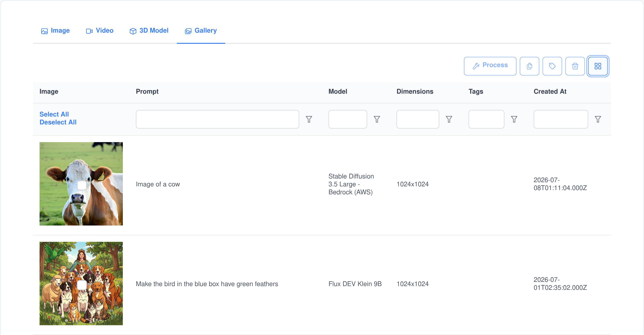This screenshot has width=644, height=335.
Task: Open the Created At column filter funnel
Action: [x=598, y=119]
